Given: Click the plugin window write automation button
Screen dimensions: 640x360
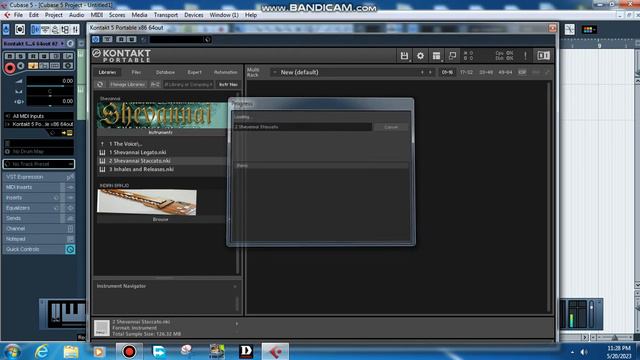Looking at the screenshot, I should click(x=131, y=39).
